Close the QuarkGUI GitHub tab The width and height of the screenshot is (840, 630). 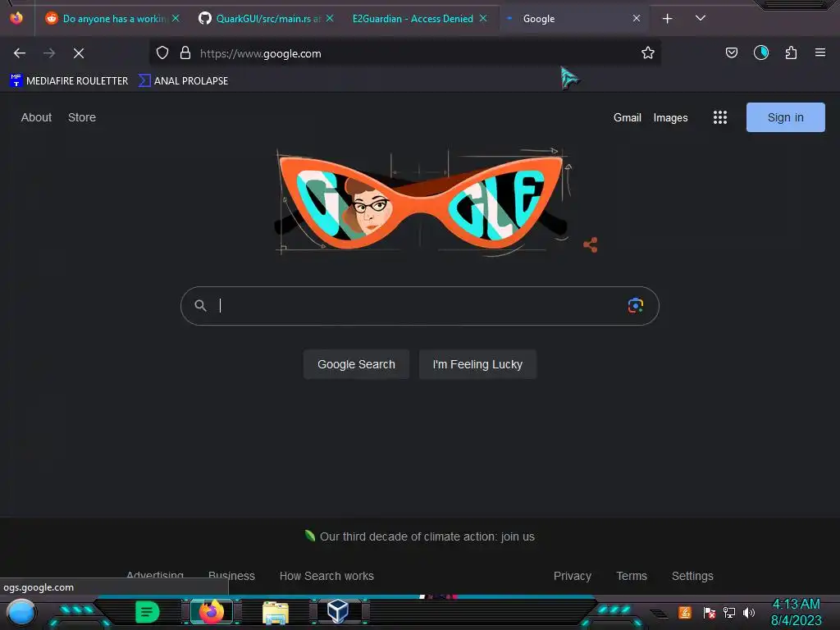tap(330, 18)
